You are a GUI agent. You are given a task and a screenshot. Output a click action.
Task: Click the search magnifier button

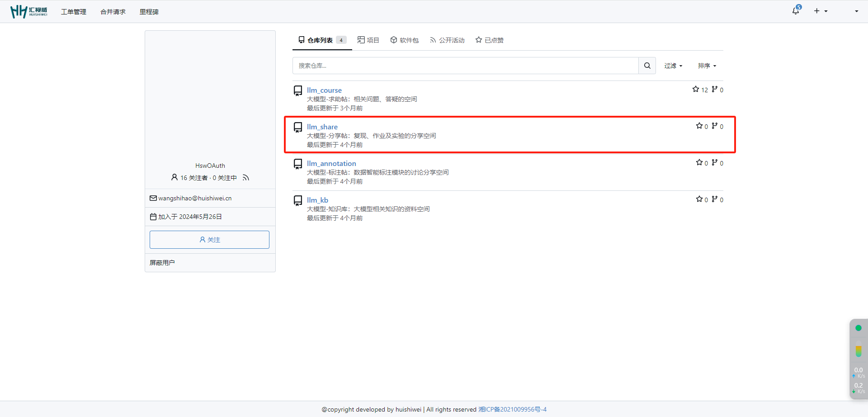coord(647,66)
